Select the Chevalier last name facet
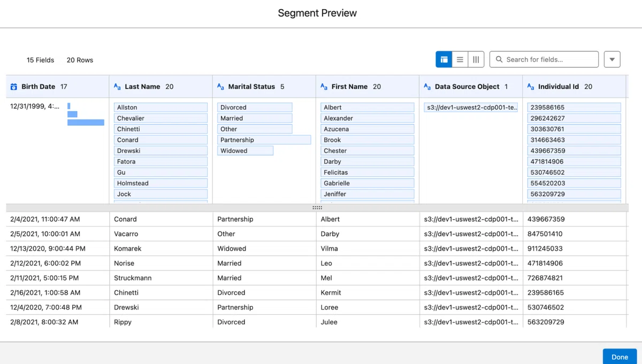 (160, 118)
